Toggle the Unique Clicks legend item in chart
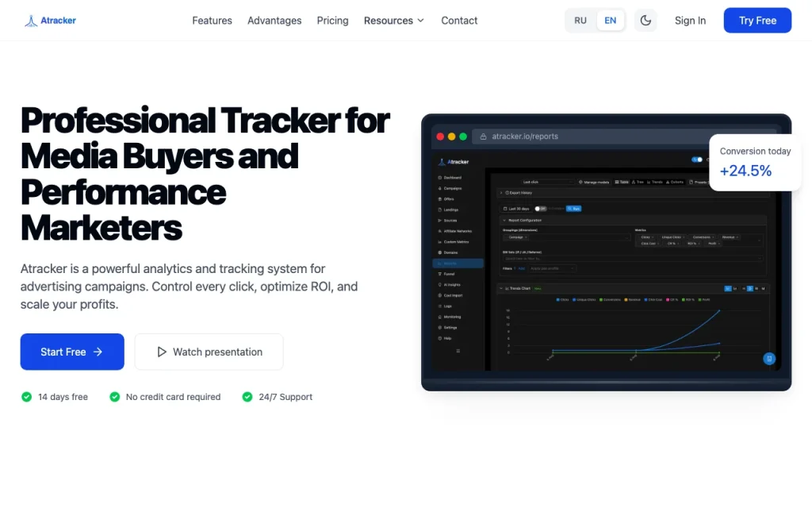This screenshot has width=812, height=508. tap(584, 299)
